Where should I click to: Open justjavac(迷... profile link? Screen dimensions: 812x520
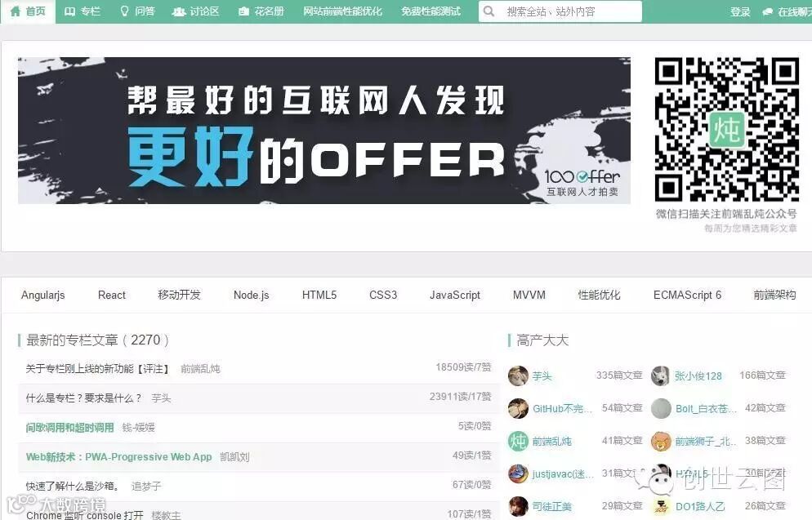coord(563,474)
